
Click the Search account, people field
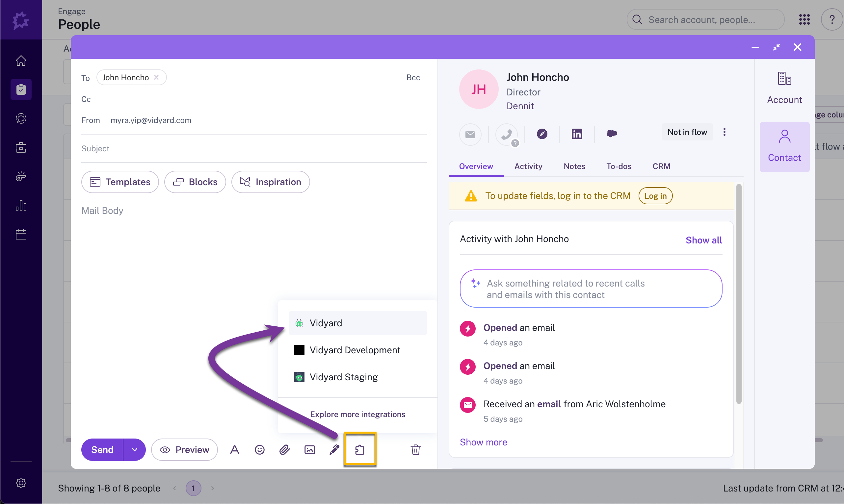tap(705, 20)
